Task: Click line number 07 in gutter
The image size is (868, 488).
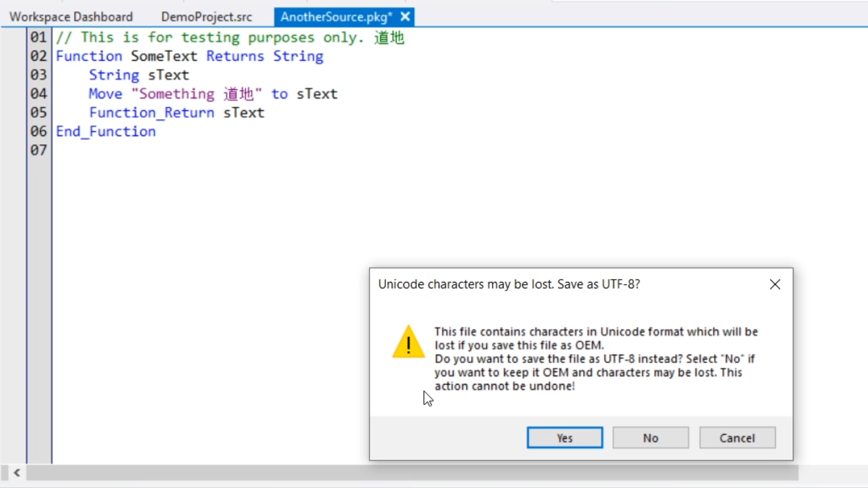Action: coord(38,150)
